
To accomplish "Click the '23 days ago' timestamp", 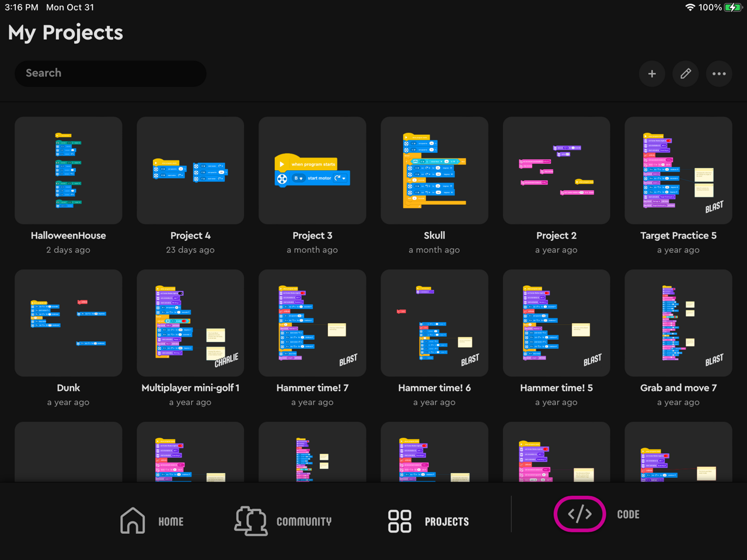I will (190, 250).
